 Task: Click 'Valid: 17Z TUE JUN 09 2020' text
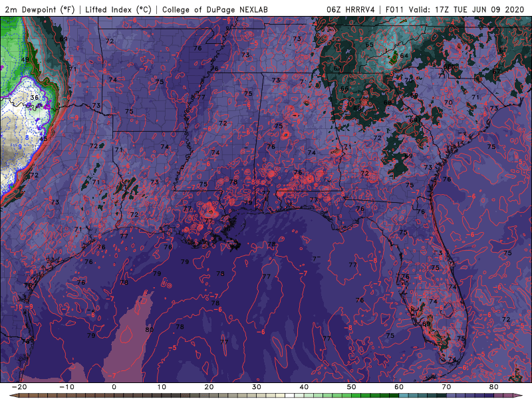tap(467, 10)
